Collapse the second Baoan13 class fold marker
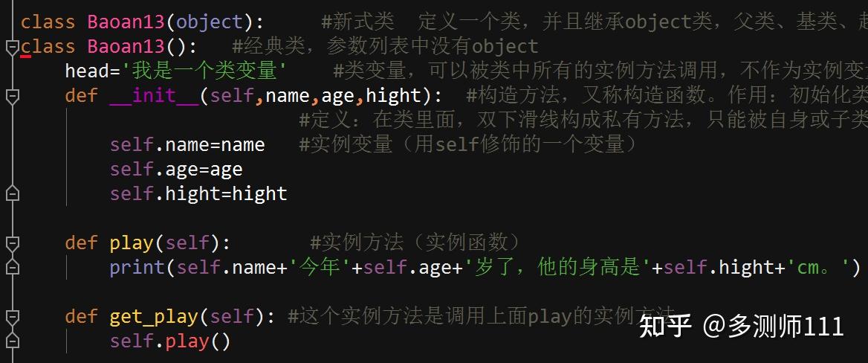 [x=11, y=48]
